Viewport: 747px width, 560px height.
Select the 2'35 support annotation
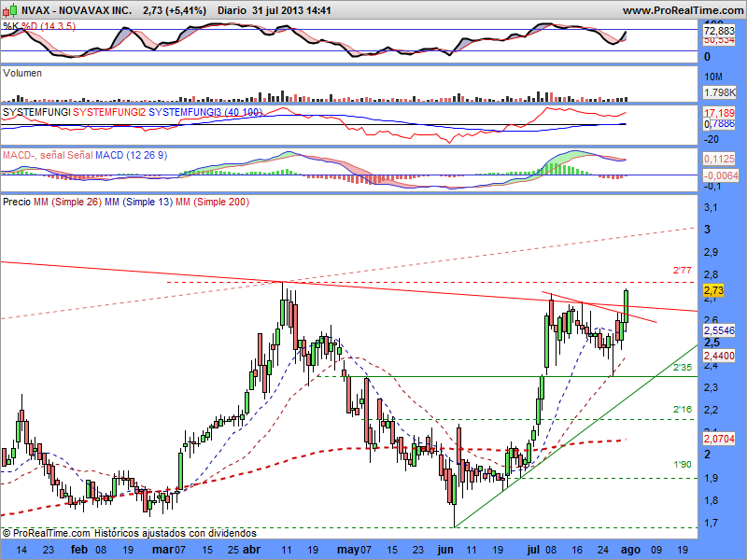(x=683, y=367)
